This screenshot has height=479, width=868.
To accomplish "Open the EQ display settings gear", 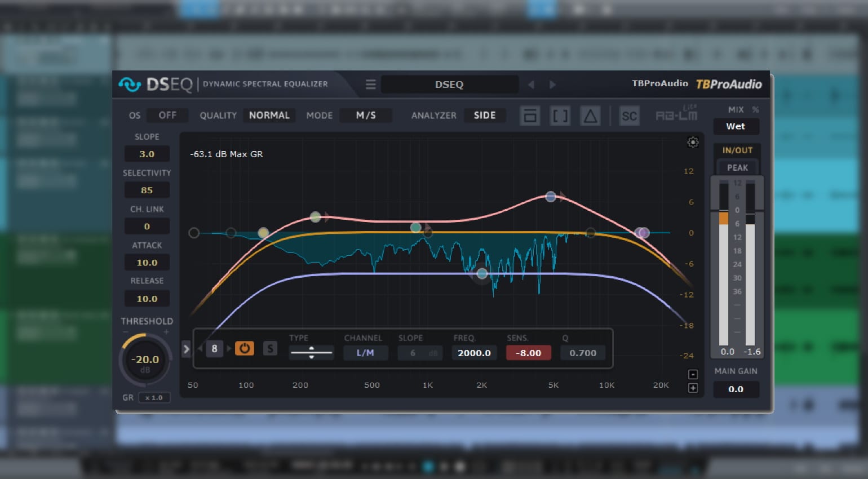I will 693,143.
